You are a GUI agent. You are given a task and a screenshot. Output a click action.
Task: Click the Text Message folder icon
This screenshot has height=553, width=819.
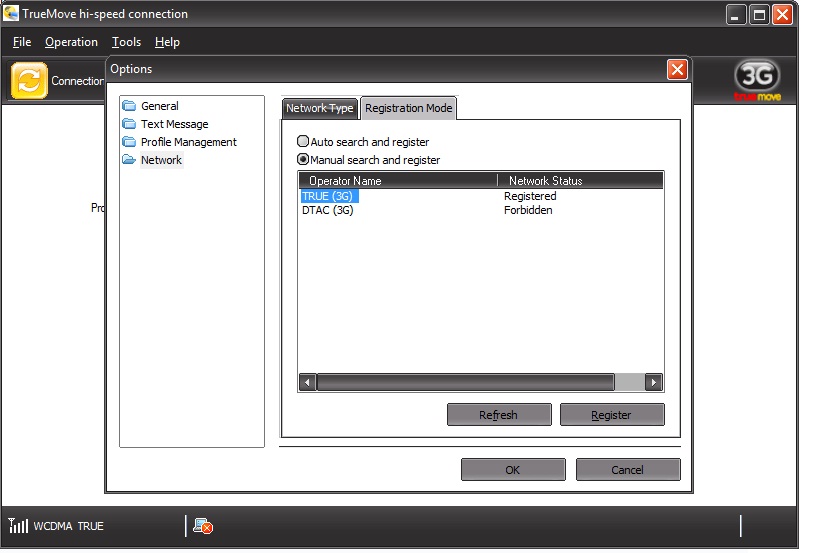[129, 124]
